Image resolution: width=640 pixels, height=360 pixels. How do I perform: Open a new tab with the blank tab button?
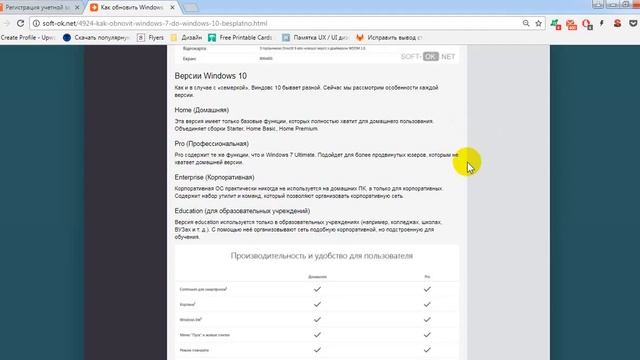(x=190, y=7)
